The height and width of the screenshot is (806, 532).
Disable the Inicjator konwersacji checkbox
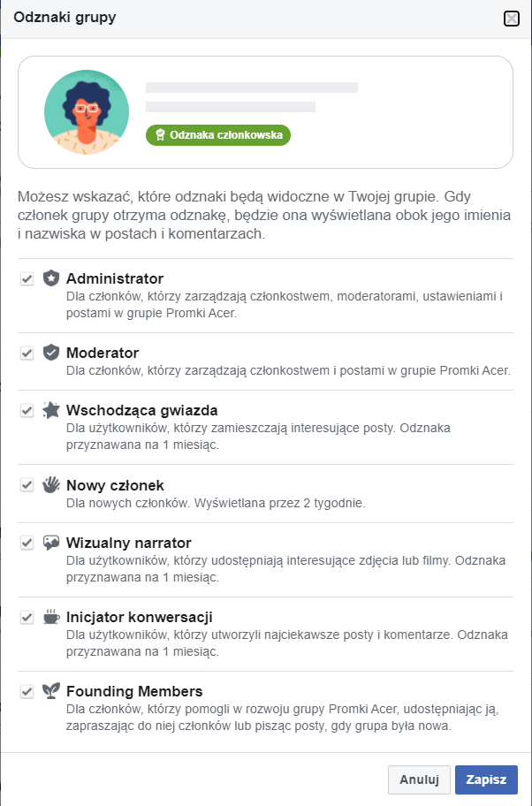click(27, 617)
